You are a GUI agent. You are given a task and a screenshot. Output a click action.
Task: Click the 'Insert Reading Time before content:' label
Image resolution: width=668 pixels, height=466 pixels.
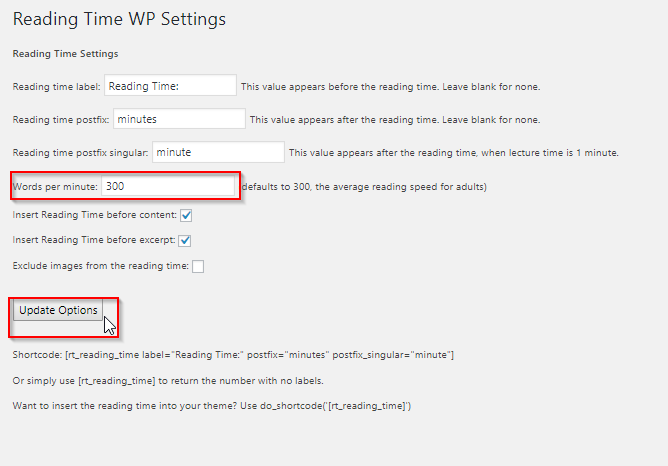click(x=95, y=215)
